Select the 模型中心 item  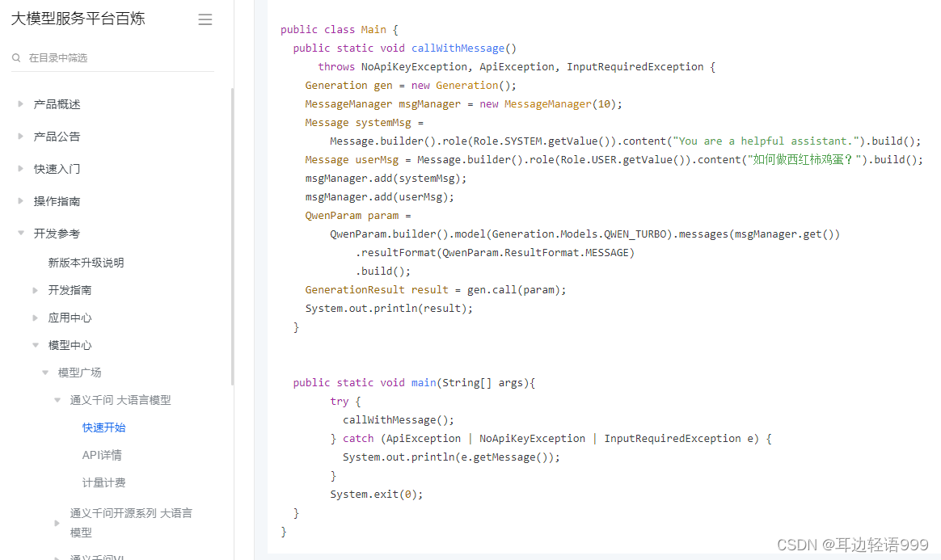[70, 345]
